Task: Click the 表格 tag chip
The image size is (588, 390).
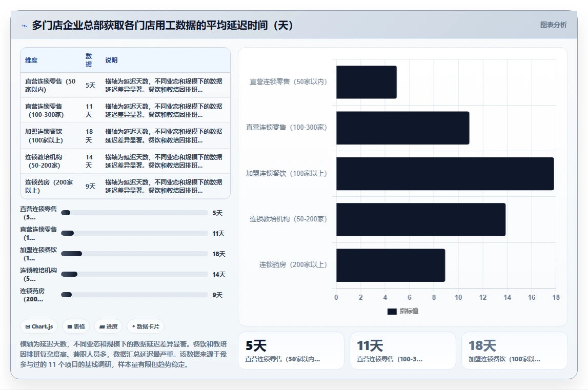Action: [76, 326]
